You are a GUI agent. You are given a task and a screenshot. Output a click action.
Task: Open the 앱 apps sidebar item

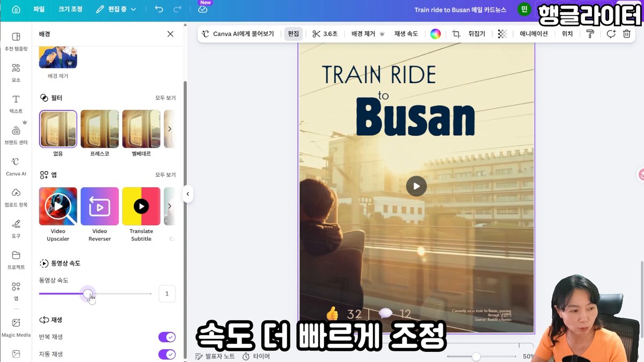pos(16,291)
